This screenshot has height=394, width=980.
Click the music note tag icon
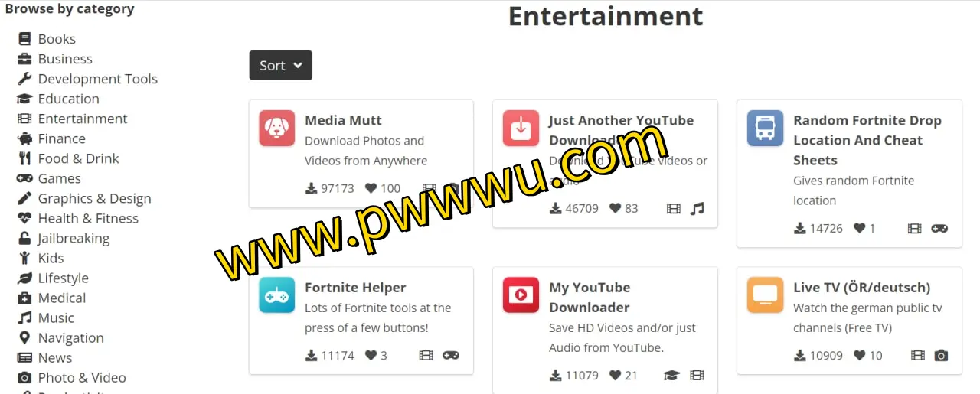point(697,208)
